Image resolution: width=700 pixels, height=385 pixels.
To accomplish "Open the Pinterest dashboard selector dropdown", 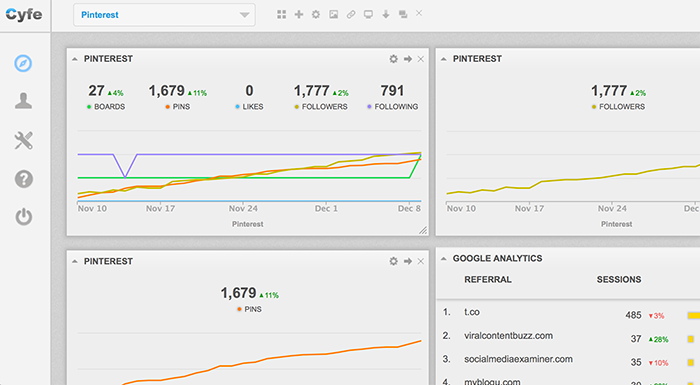I will pyautogui.click(x=164, y=15).
